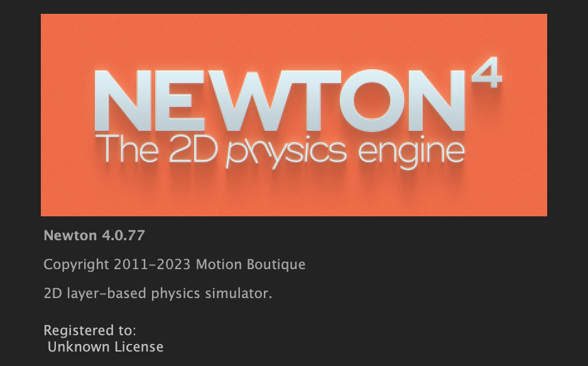Viewport: 588px width, 366px height.
Task: Click the 'Unknown License' text
Action: (106, 347)
